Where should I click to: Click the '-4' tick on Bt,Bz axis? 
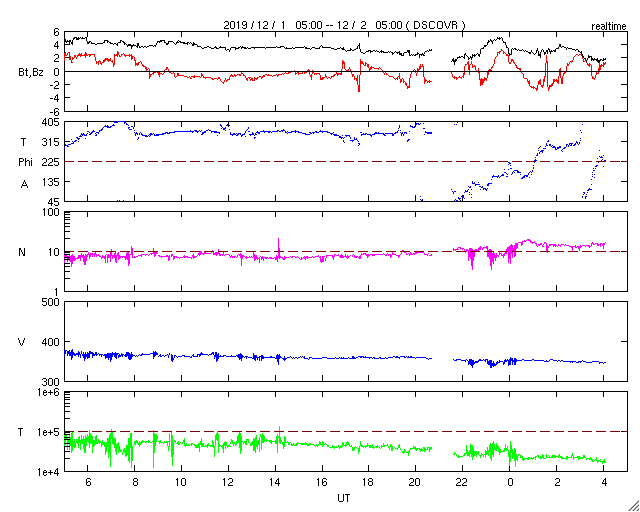click(54, 98)
